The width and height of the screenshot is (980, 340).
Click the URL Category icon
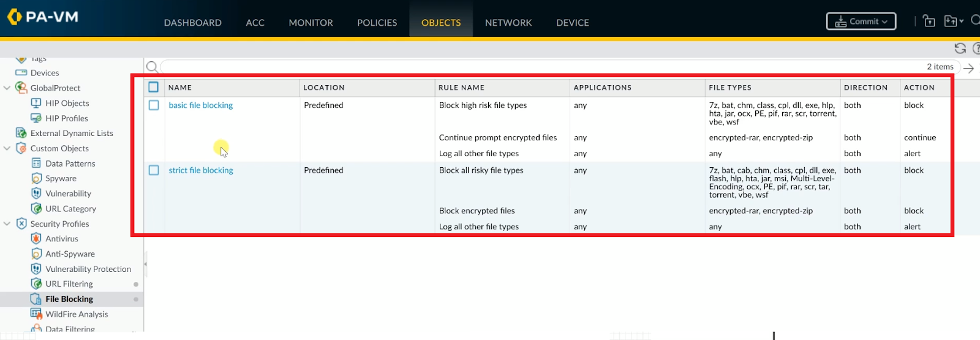click(x=36, y=208)
